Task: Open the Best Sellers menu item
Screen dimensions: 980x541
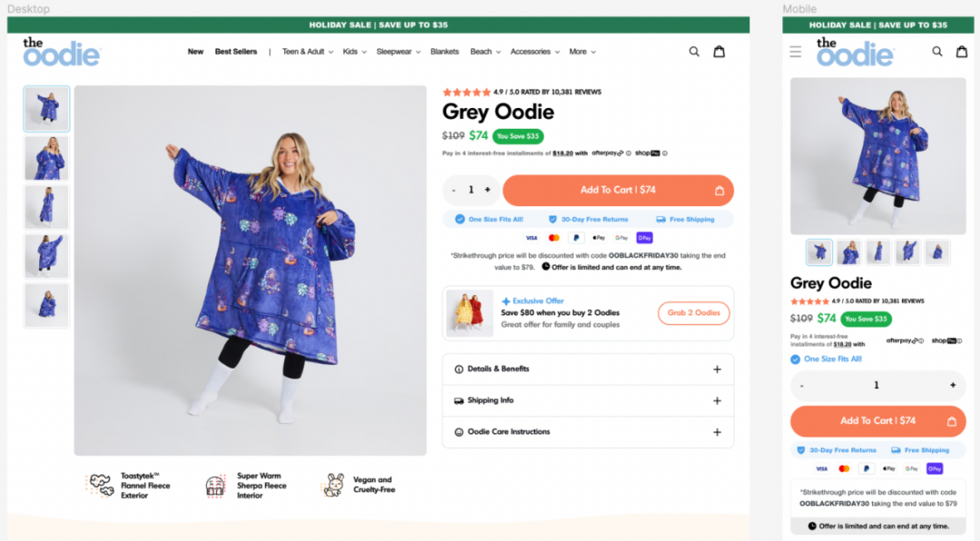Action: [236, 52]
